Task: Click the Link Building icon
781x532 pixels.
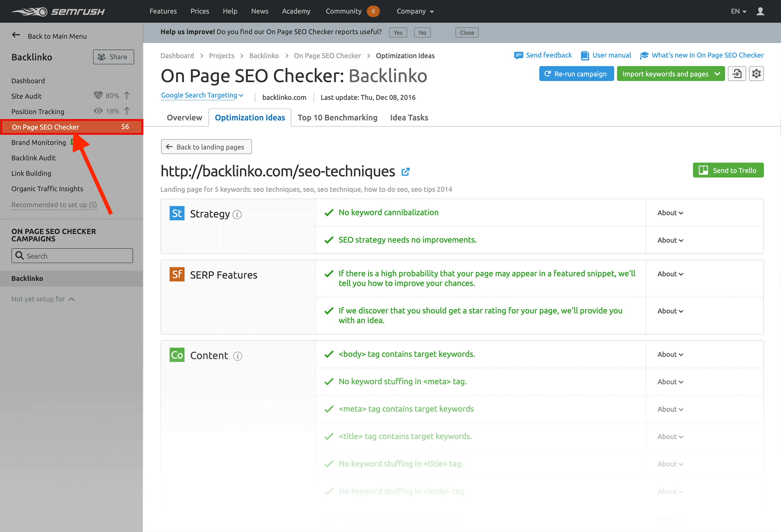Action: [32, 173]
